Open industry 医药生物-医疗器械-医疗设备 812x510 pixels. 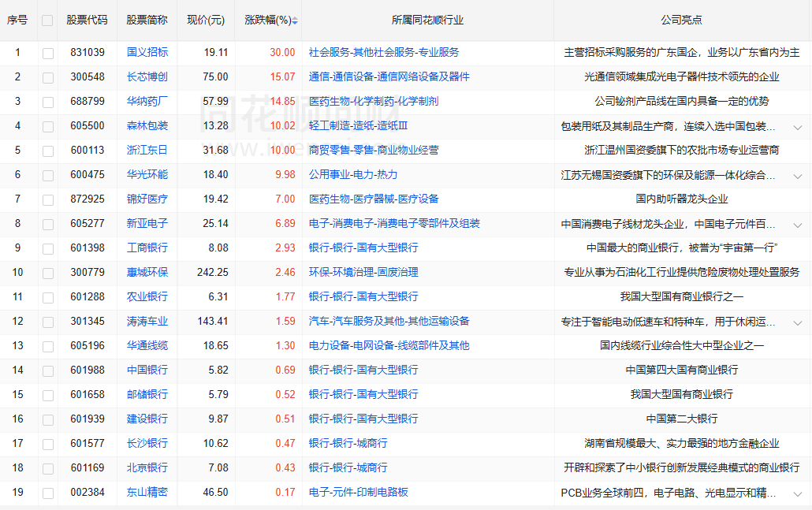point(374,199)
